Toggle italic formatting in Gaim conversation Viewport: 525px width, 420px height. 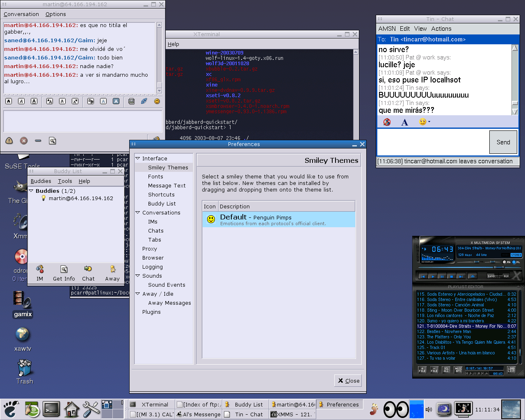coord(21,101)
